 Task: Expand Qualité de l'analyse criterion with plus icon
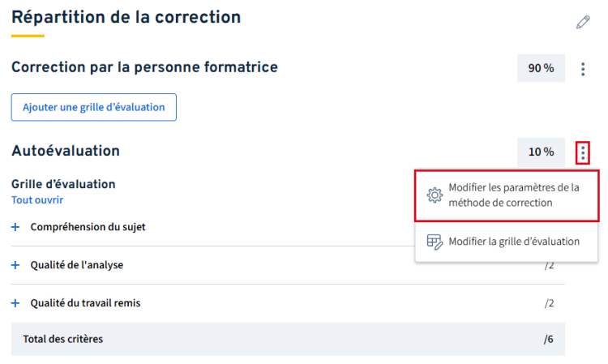15,265
